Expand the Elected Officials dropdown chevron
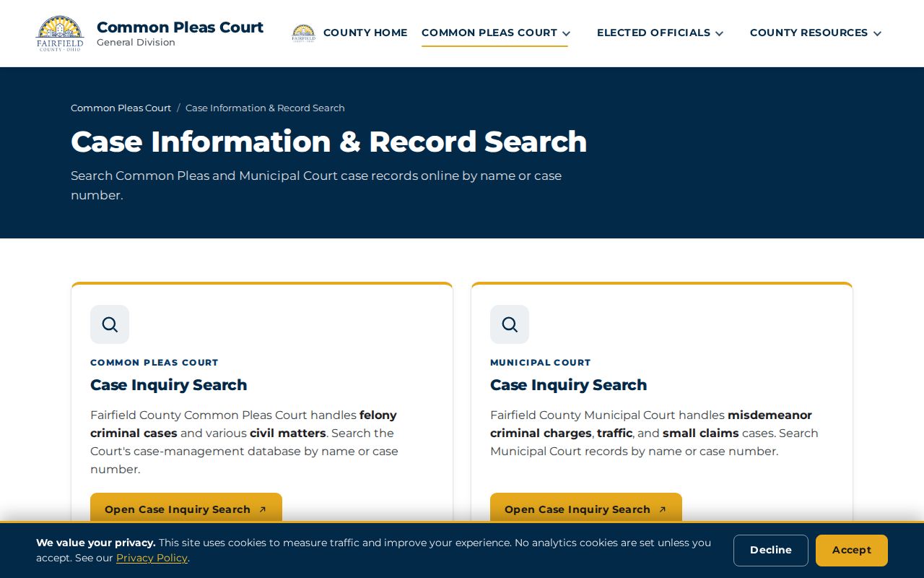The image size is (924, 578). pyautogui.click(x=719, y=33)
